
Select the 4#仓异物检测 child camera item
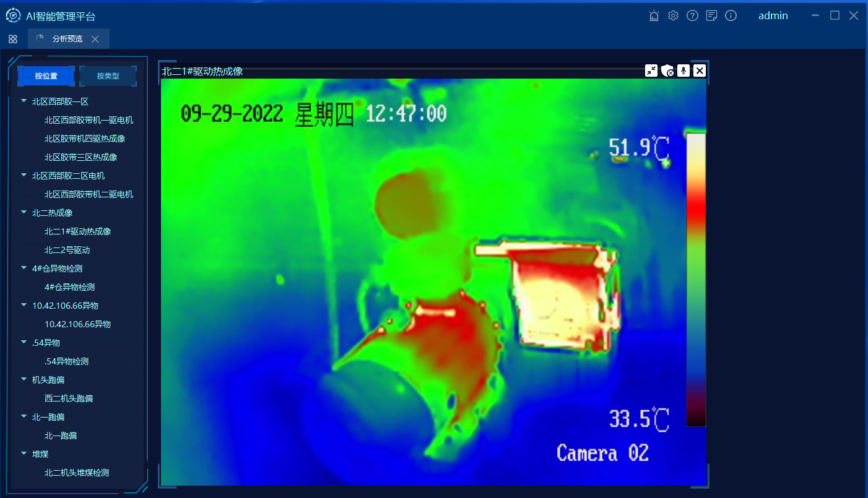69,287
